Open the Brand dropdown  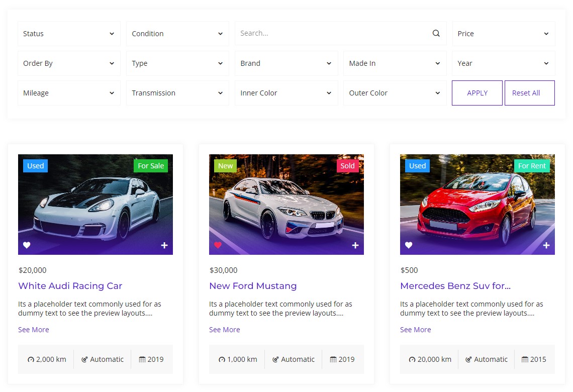pos(286,63)
